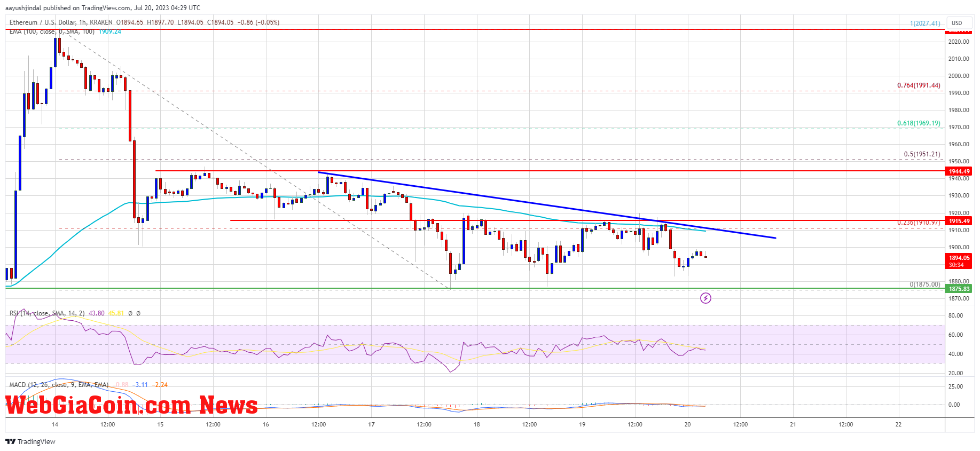Viewport: 980px width, 451px height.
Task: Click the 25.00 MACD axis label
Action: tap(955, 386)
